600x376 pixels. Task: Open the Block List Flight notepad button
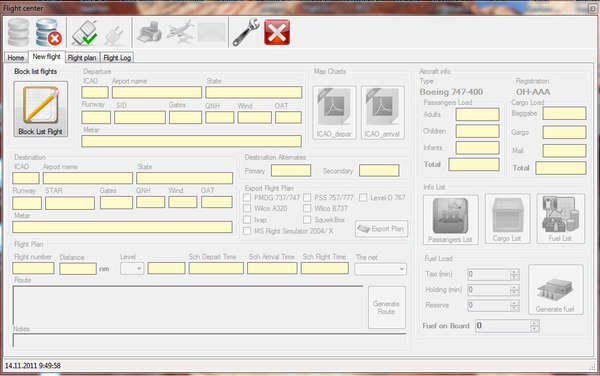(x=41, y=109)
